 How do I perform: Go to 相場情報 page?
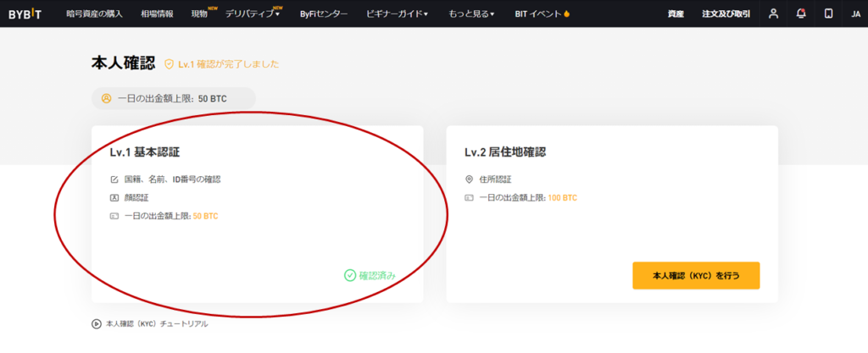coord(157,14)
